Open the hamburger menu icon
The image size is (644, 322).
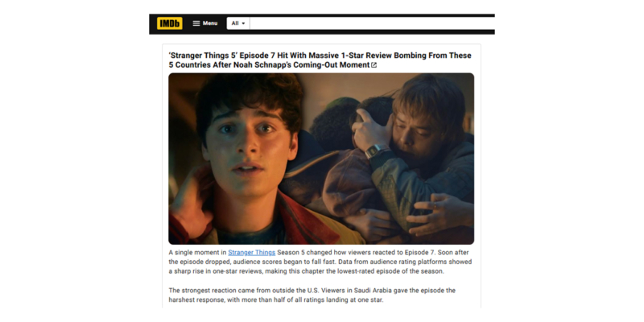(x=196, y=23)
